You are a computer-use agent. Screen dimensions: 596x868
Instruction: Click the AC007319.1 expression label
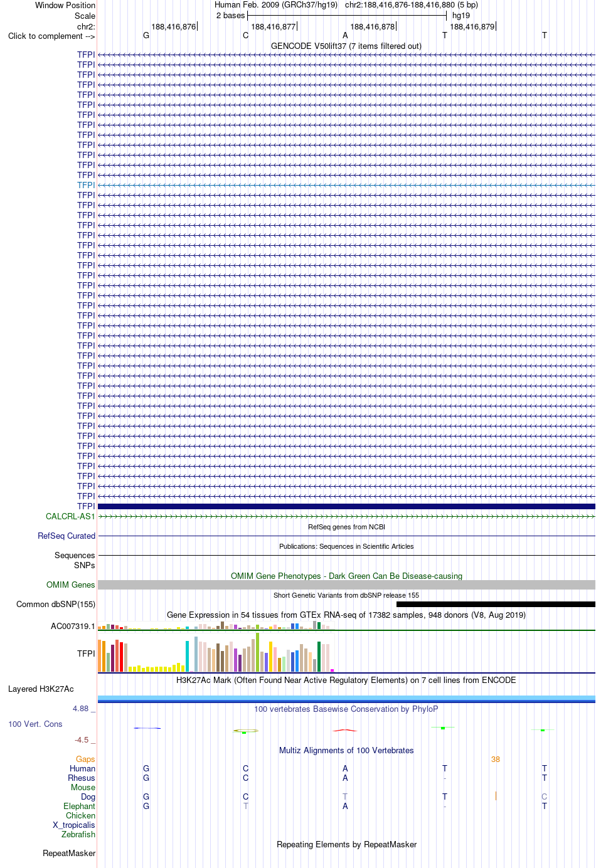click(x=73, y=626)
